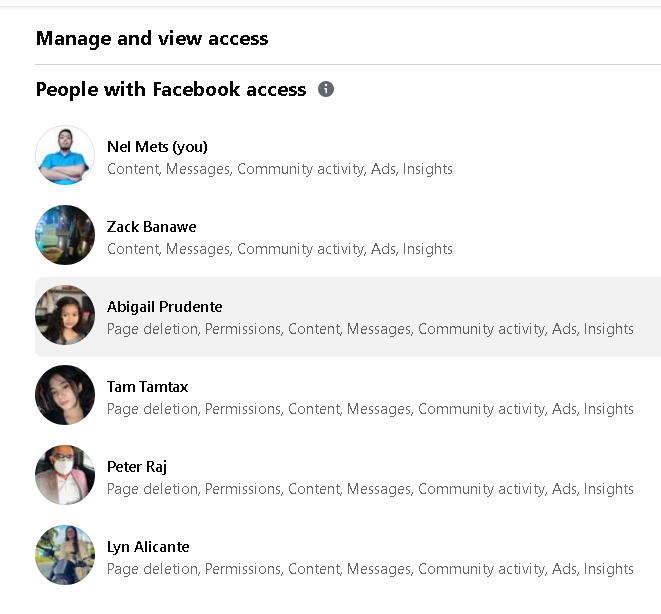The height and width of the screenshot is (614, 661).
Task: Click the info icon beside Facebook access heading
Action: (x=326, y=89)
